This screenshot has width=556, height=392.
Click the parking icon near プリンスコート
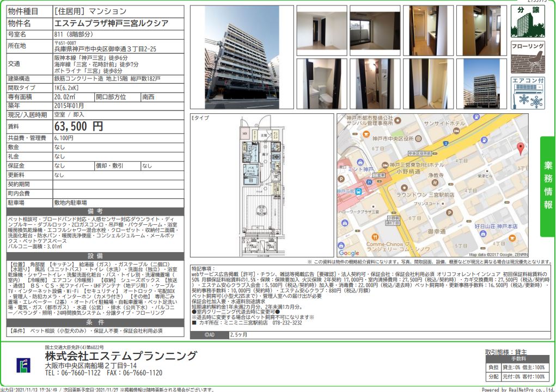[449, 213]
